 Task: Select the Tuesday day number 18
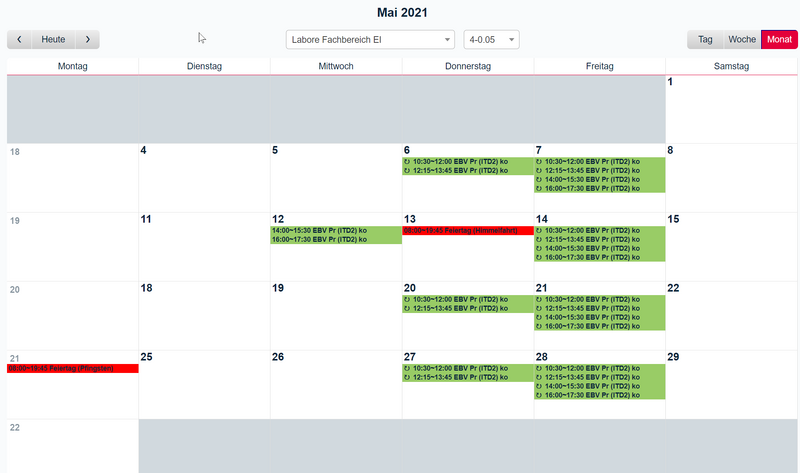point(146,288)
